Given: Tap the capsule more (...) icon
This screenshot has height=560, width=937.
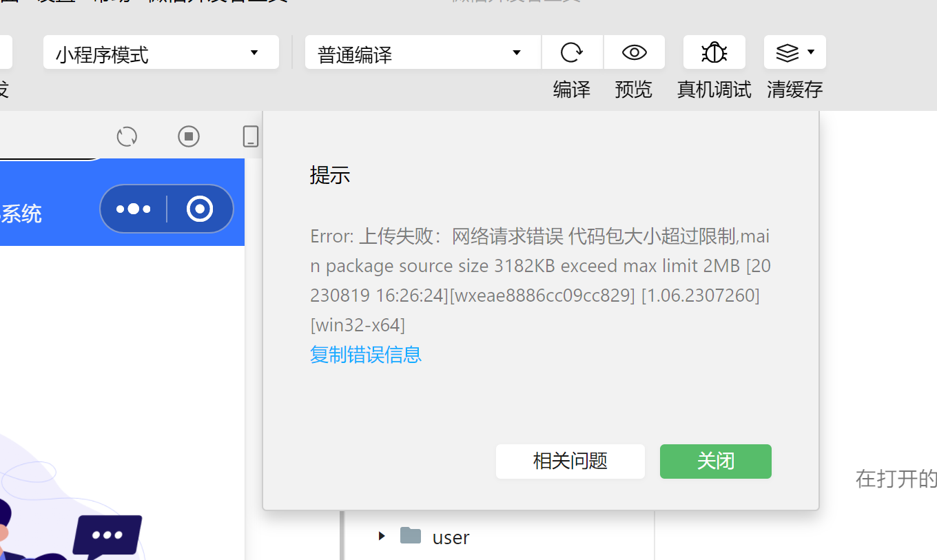Looking at the screenshot, I should (x=133, y=208).
